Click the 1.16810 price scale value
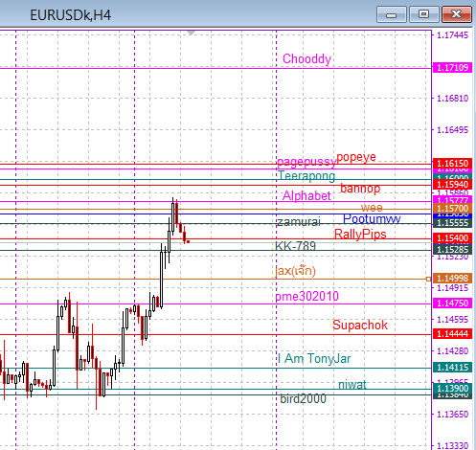Image resolution: width=476 pixels, height=450 pixels. click(452, 99)
